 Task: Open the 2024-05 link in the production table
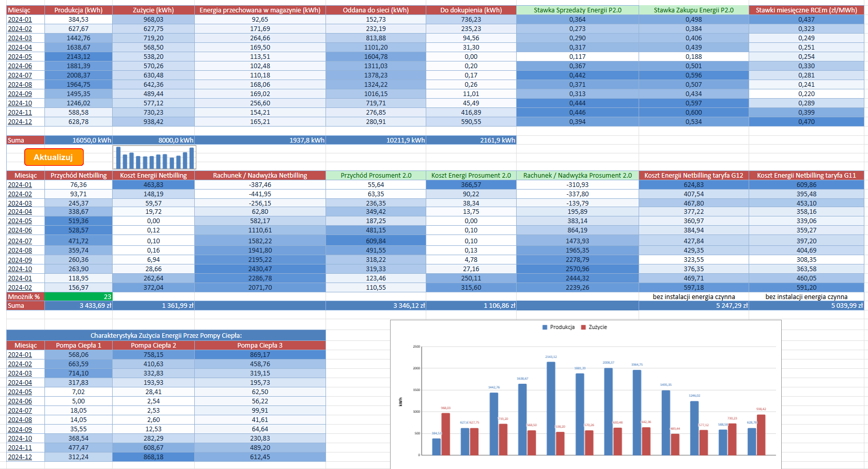[20, 57]
